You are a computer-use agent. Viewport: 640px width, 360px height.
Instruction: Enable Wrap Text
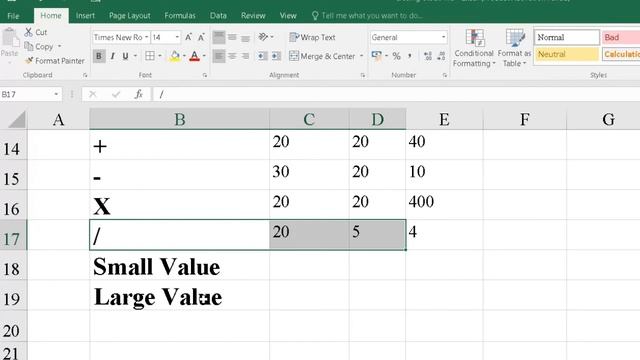click(x=312, y=37)
